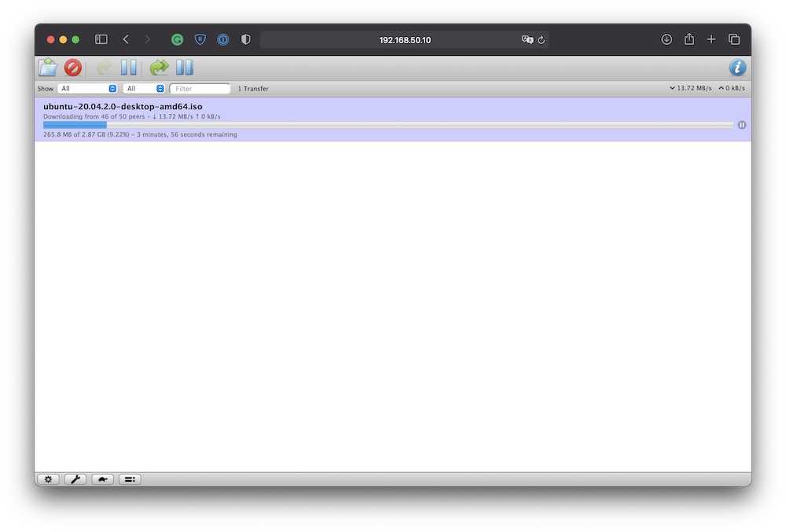The width and height of the screenshot is (786, 532).
Task: Toggle compact view button in footer
Action: (x=130, y=479)
